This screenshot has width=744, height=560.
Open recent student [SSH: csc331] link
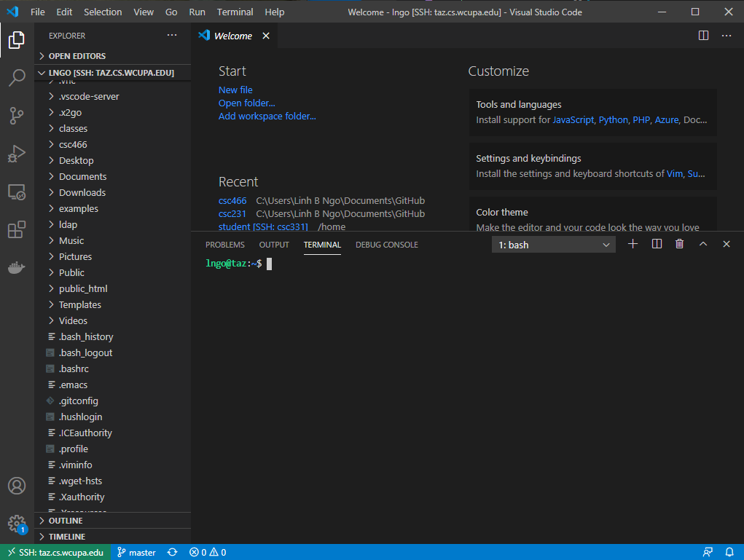[x=263, y=226]
